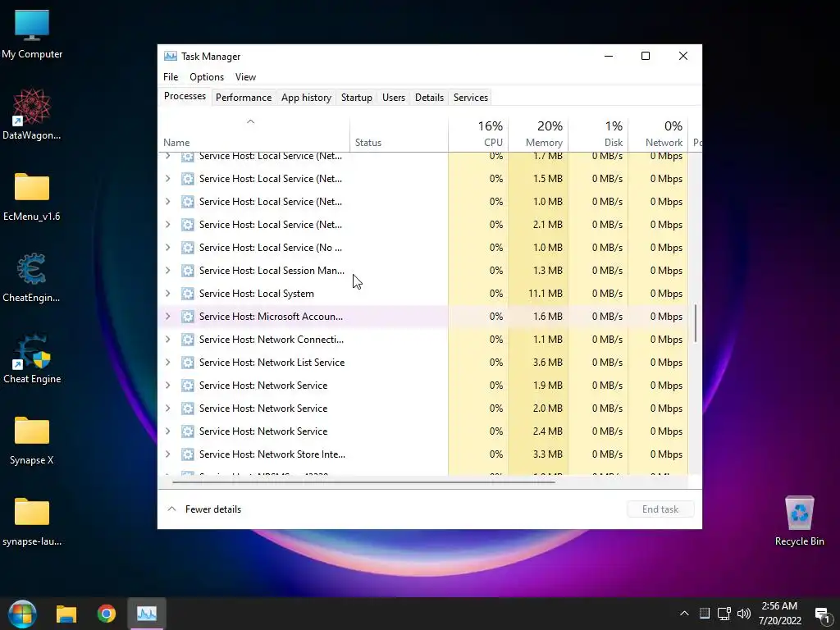This screenshot has width=840, height=630.
Task: Click gear icon of Network Connecti... row
Action: coord(188,340)
